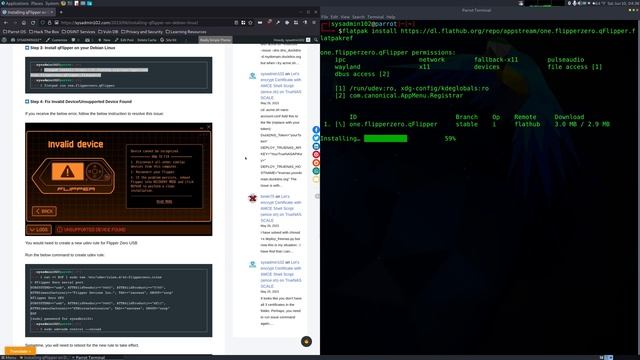
Task: Reload the current page
Action: (x=33, y=23)
